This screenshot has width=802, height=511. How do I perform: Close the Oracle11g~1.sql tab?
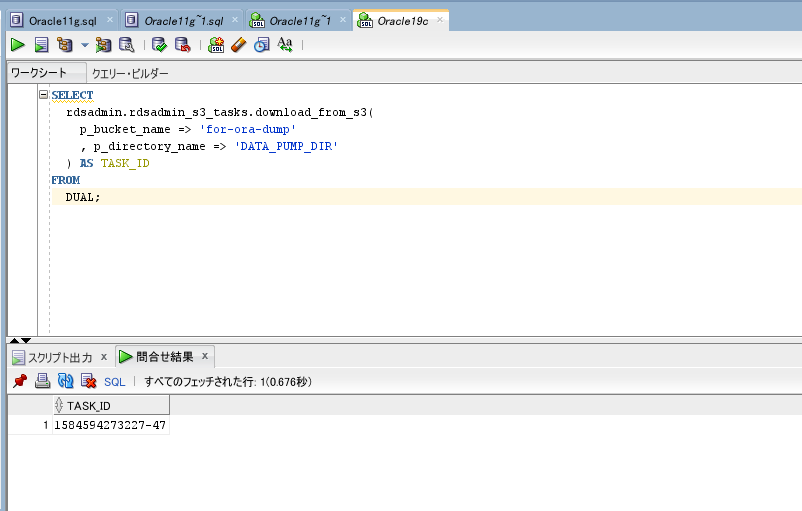(x=235, y=20)
